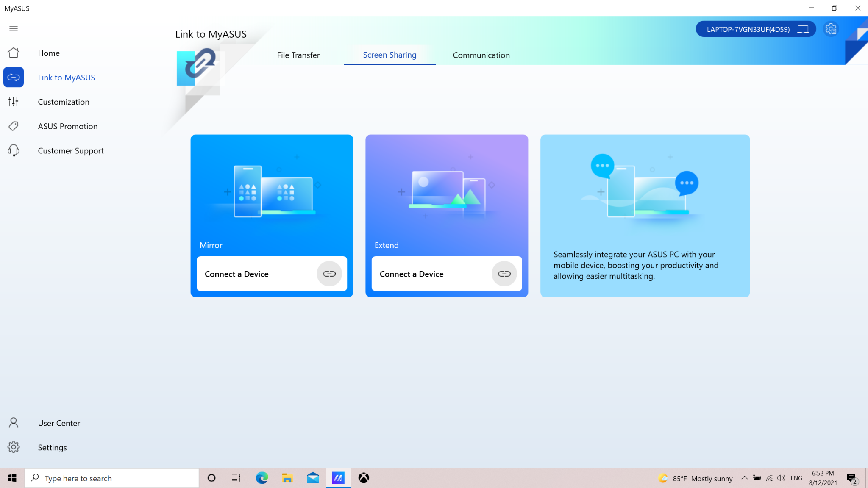The image size is (868, 488).
Task: Click the 'Link to MyASUS' page heading
Action: pos(211,34)
